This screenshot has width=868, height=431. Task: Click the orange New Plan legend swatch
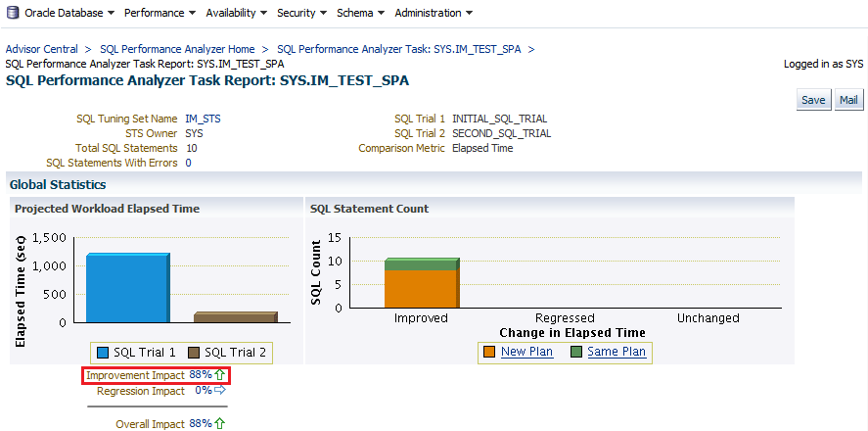coord(489,352)
